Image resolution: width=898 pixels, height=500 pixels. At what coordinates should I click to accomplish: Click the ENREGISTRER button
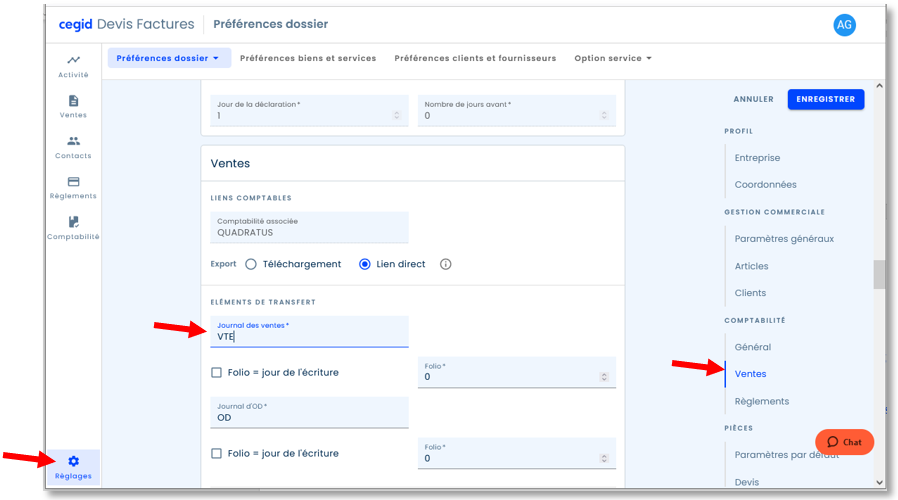[826, 99]
